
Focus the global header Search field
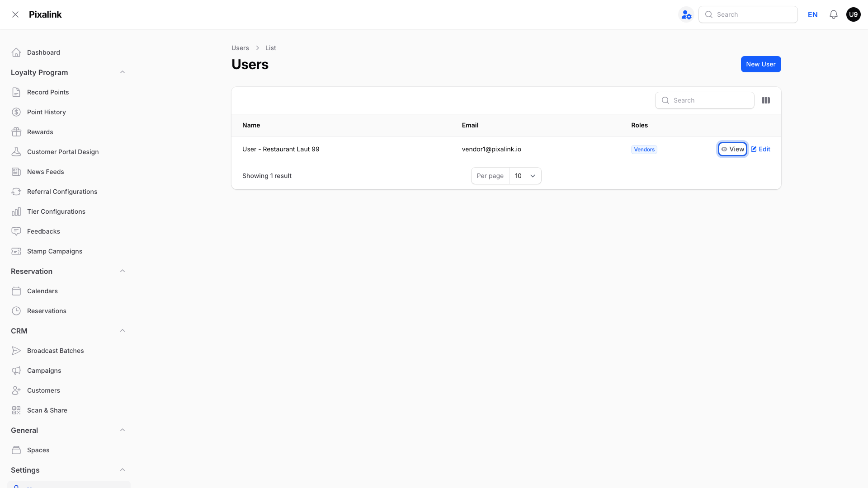click(x=748, y=14)
